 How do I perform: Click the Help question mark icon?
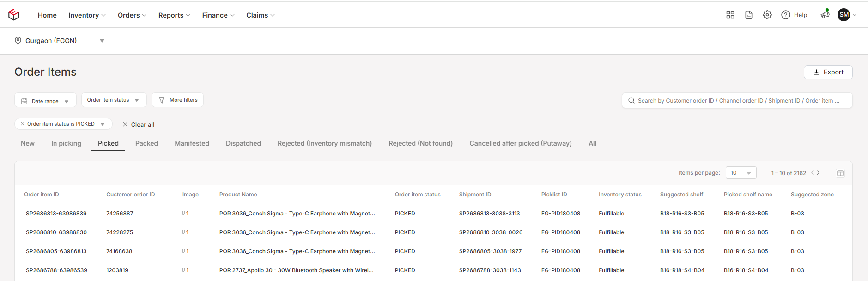coord(785,15)
